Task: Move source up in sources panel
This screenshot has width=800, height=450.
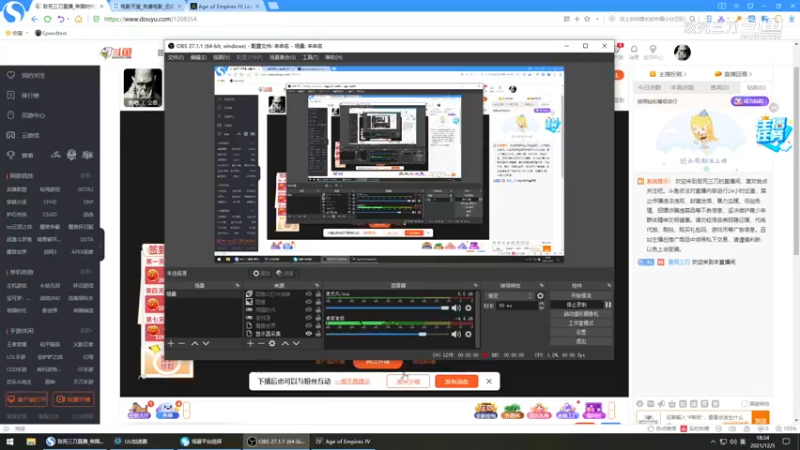Action: coord(285,343)
